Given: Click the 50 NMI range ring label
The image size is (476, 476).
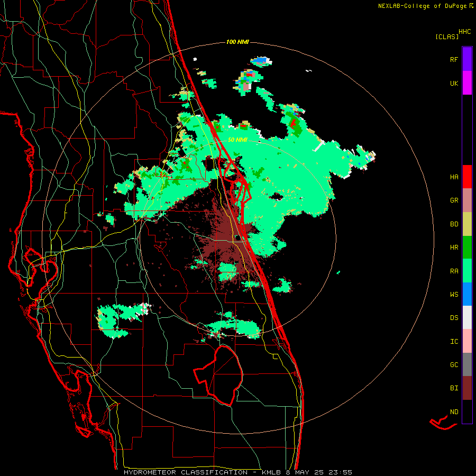Looking at the screenshot, I should point(237,140).
